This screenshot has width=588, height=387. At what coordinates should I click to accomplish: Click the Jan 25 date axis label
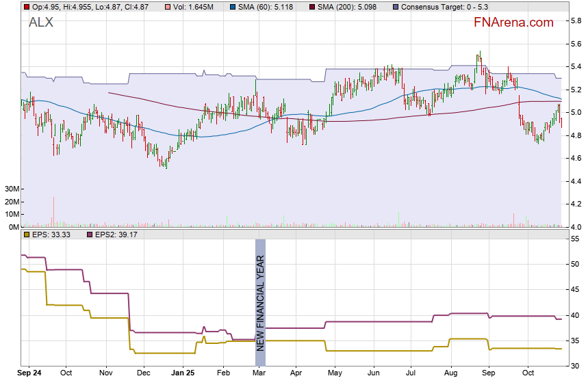pos(183,374)
